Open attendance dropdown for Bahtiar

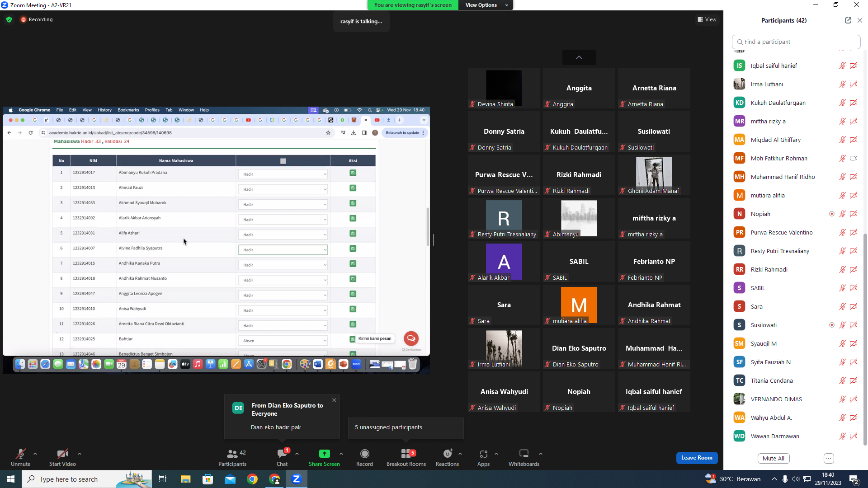283,341
